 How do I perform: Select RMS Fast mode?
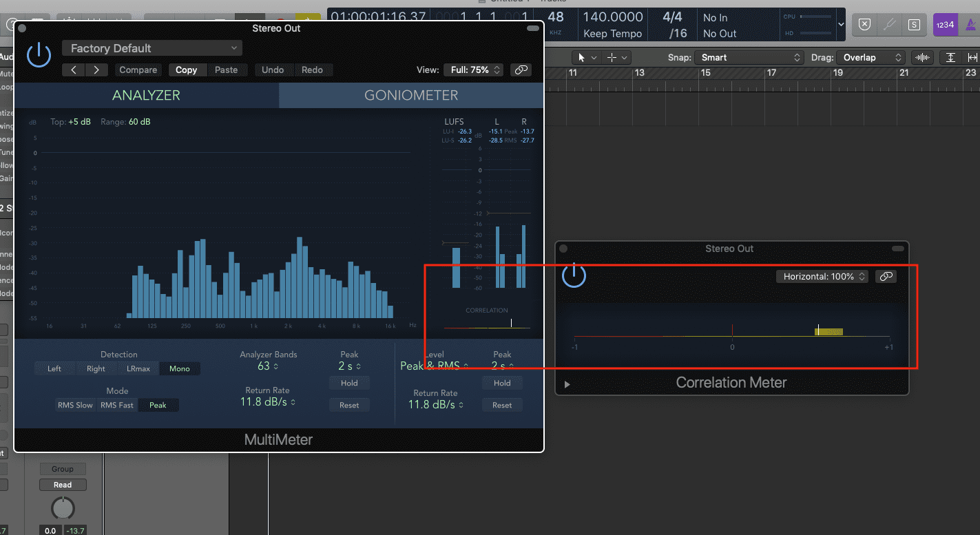click(x=117, y=405)
